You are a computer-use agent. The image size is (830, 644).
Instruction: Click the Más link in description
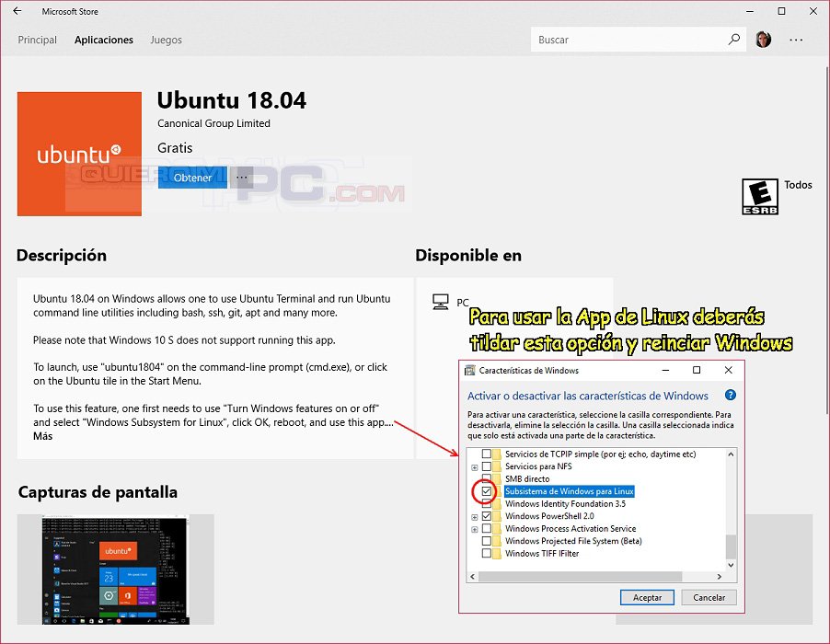[x=43, y=436]
